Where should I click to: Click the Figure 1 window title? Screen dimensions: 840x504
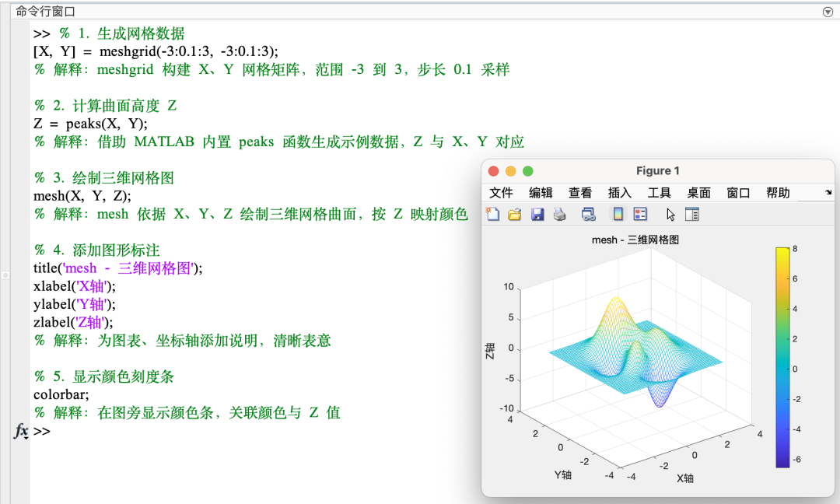click(657, 171)
